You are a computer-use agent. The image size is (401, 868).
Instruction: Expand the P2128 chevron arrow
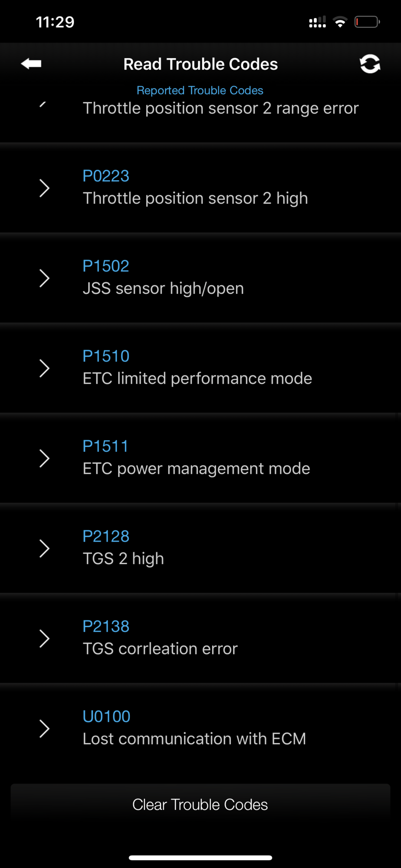click(x=44, y=549)
